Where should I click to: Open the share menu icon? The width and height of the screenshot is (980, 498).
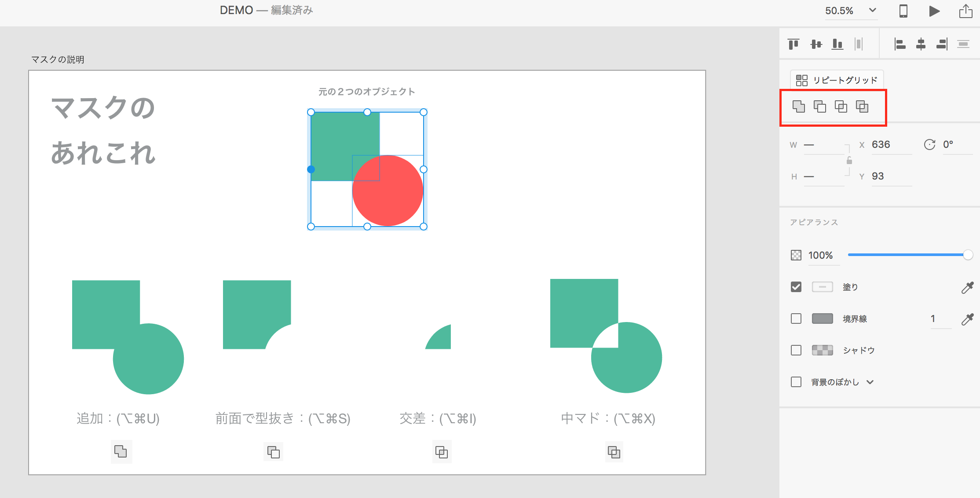pos(965,11)
